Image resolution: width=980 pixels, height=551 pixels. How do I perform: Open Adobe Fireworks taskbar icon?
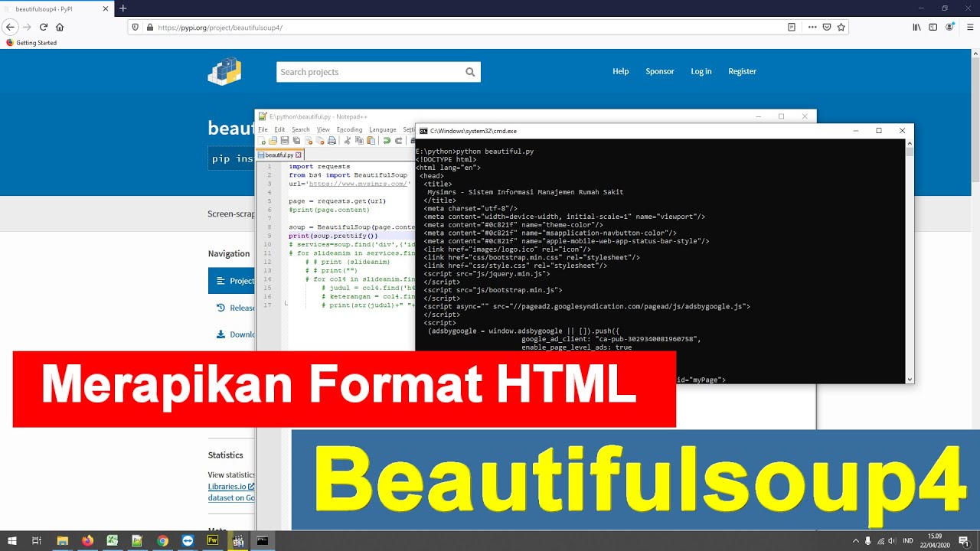point(213,540)
